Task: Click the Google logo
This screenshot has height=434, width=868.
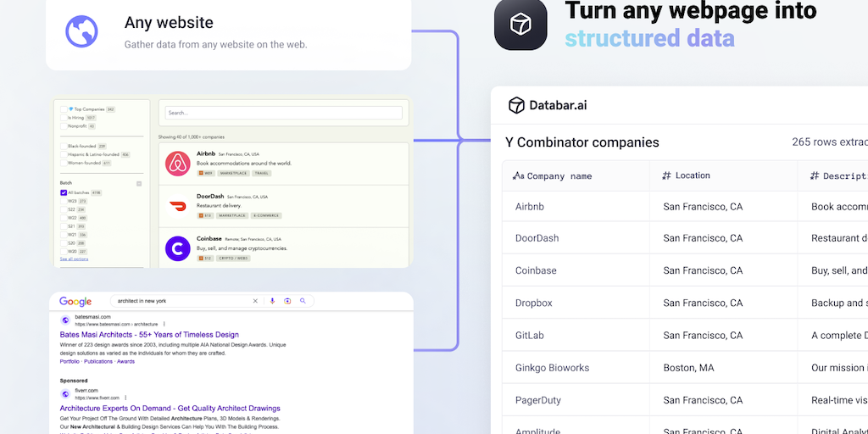Action: (x=75, y=301)
